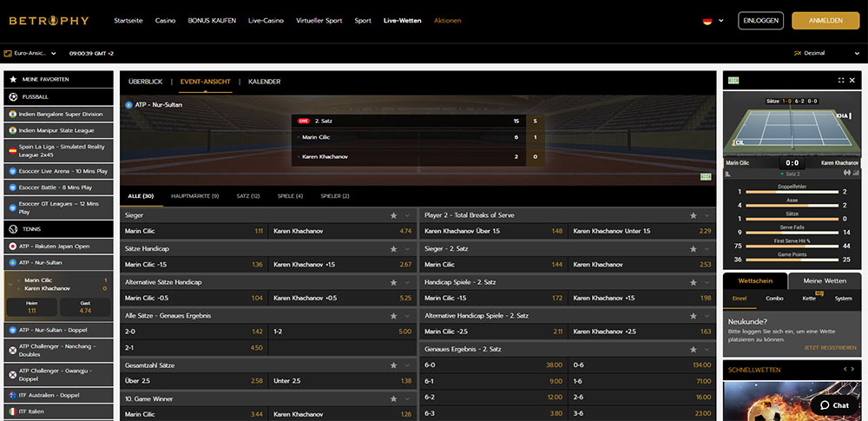Switch to the Kalender tab

click(x=264, y=82)
